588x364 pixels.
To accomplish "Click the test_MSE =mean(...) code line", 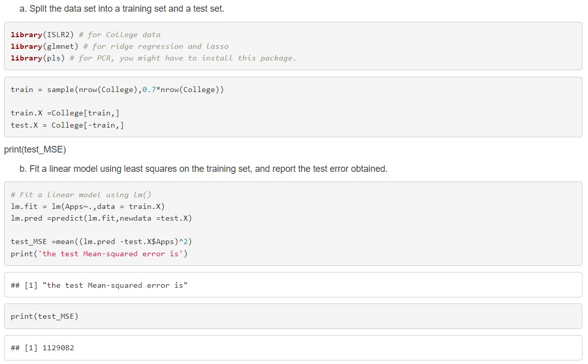I will (101, 241).
